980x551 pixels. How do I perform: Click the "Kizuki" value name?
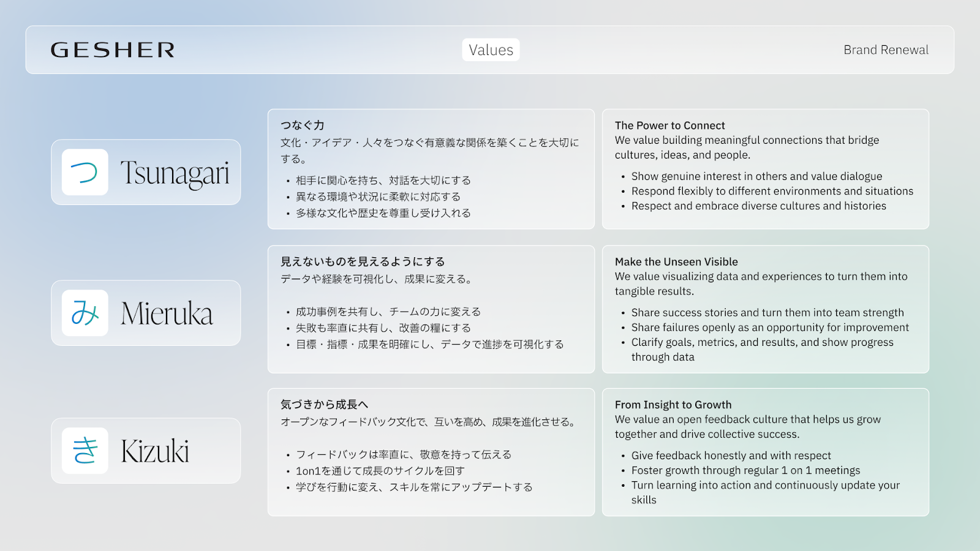[155, 451]
